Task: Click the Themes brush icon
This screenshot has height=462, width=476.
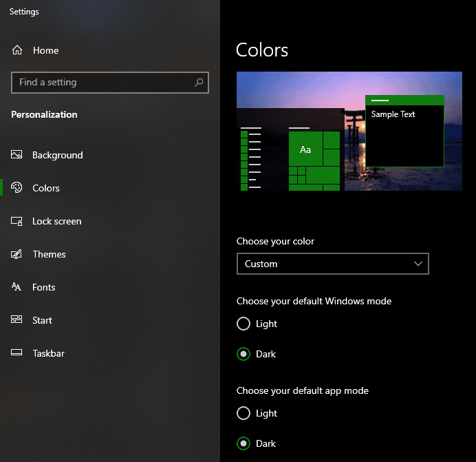Action: [x=17, y=254]
